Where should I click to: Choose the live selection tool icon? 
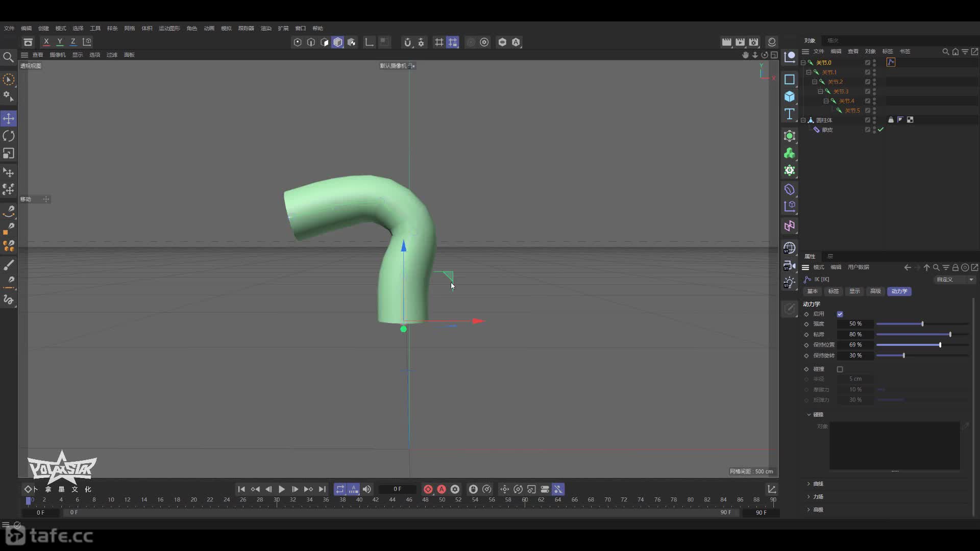9,80
